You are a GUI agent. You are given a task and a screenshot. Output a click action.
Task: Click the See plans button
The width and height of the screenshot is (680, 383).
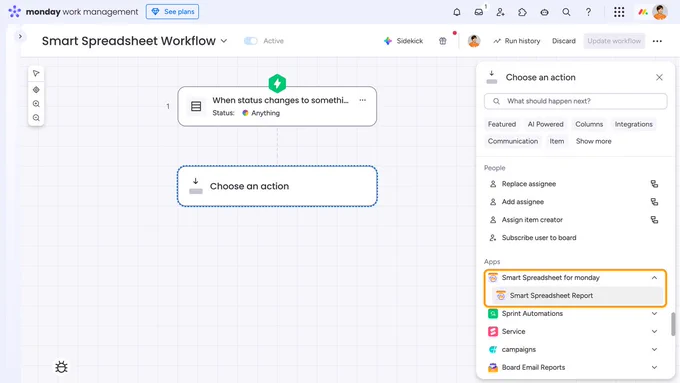[172, 12]
